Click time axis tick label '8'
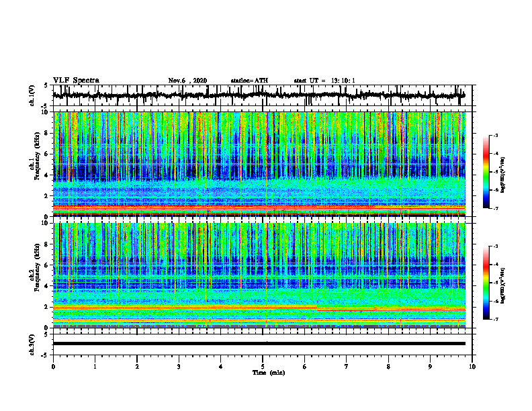Screen dimensions: 532x411 click(388, 367)
